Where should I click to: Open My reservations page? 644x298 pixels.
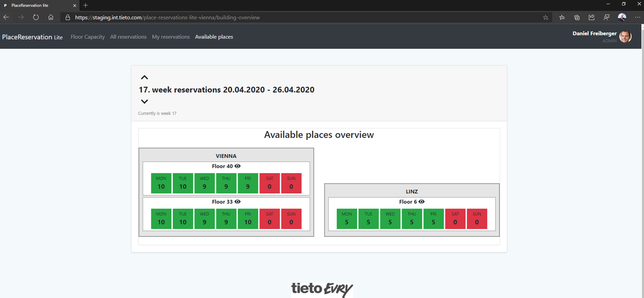point(171,37)
